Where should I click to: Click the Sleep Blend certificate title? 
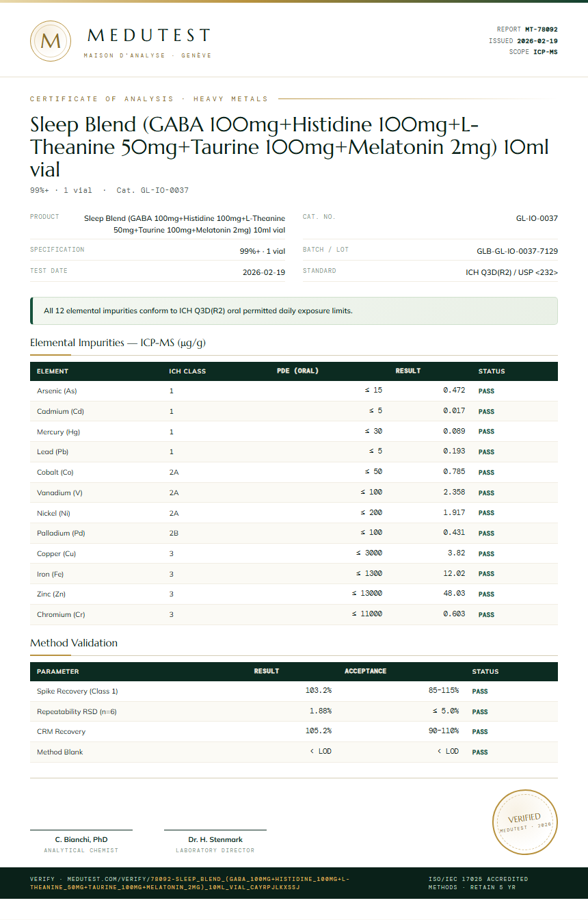tap(290, 147)
